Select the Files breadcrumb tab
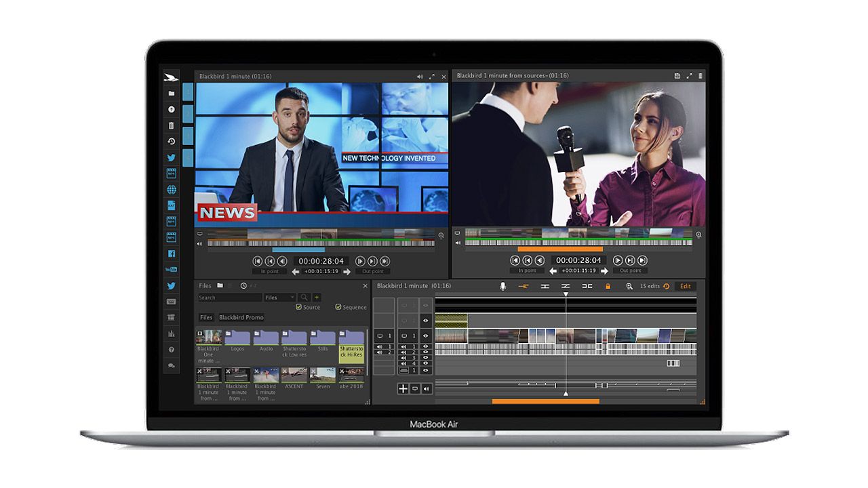This screenshot has height=488, width=868. [x=206, y=317]
